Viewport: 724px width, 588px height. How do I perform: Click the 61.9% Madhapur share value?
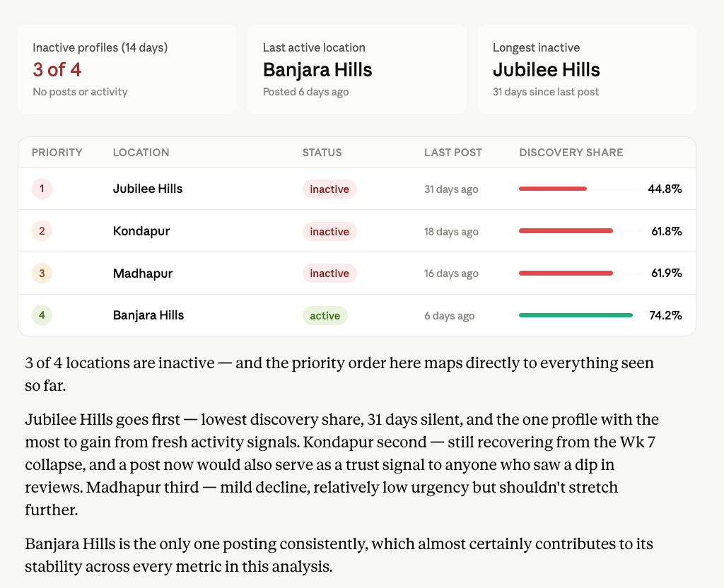coord(666,274)
